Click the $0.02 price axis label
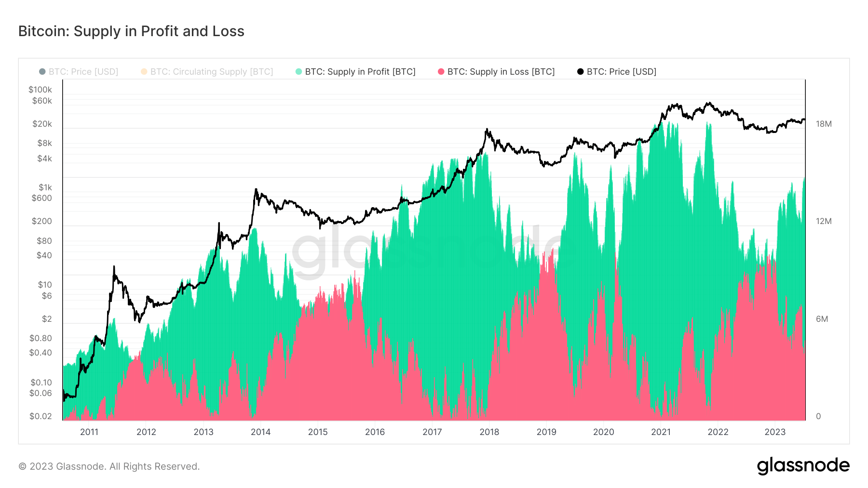Image resolution: width=868 pixels, height=488 pixels. 41,416
